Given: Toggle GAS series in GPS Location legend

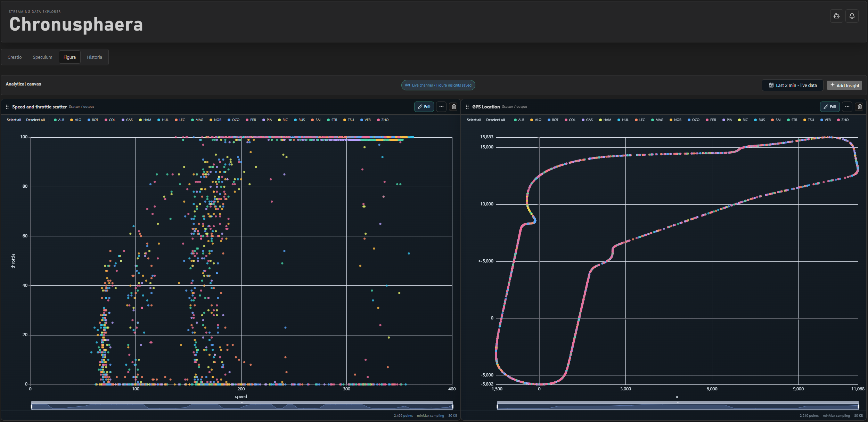Looking at the screenshot, I should [x=587, y=120].
